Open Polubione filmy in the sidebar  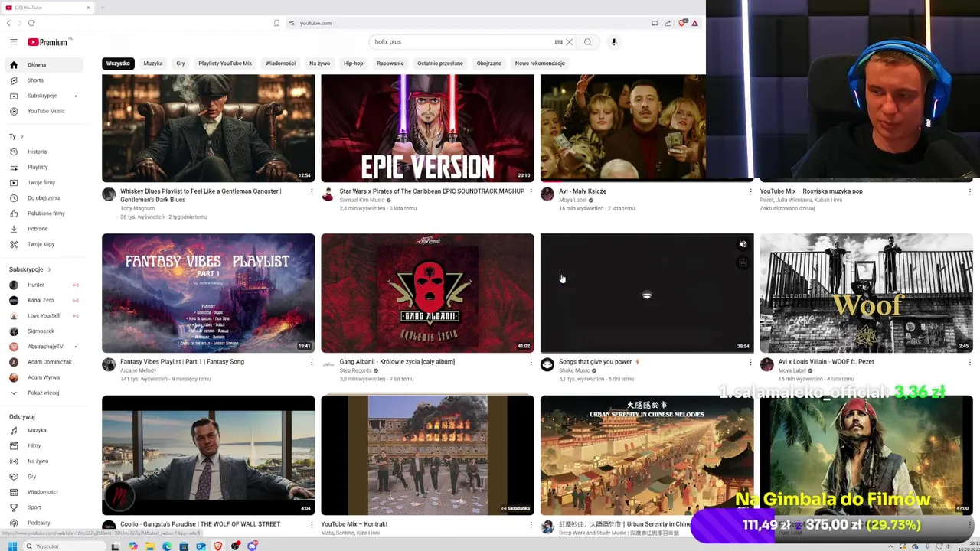(x=43, y=214)
